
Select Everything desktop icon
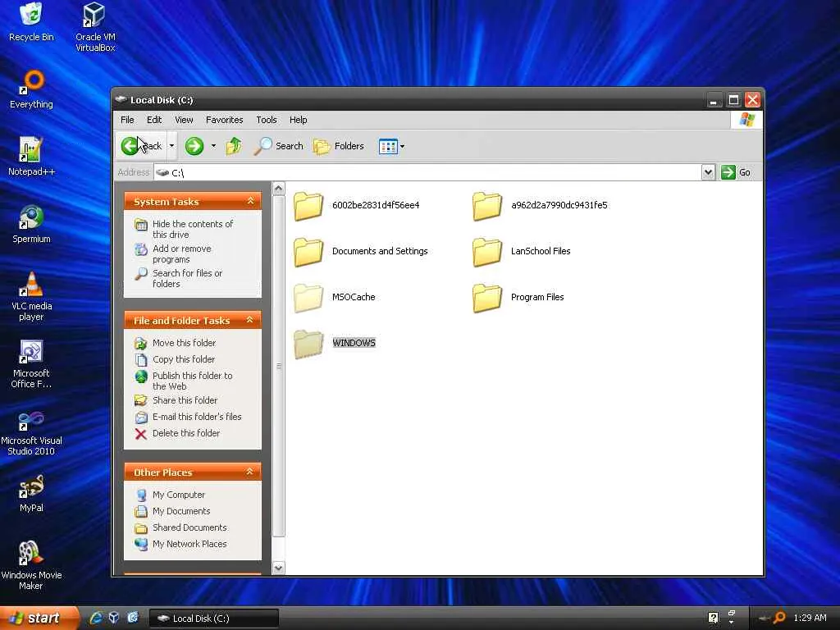[31, 89]
